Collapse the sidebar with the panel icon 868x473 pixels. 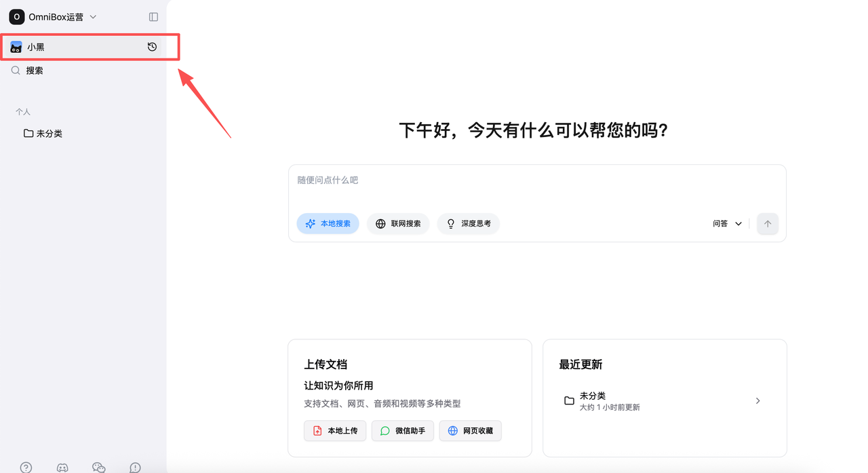(x=153, y=17)
